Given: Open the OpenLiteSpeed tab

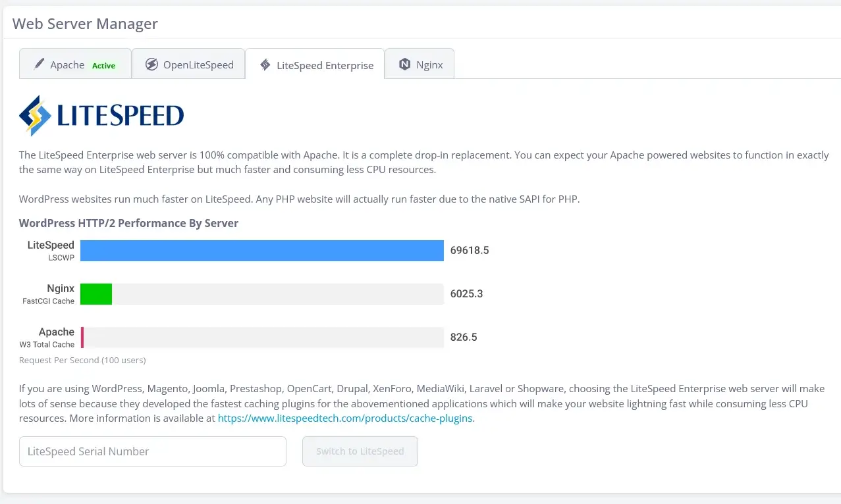Looking at the screenshot, I should pyautogui.click(x=188, y=64).
